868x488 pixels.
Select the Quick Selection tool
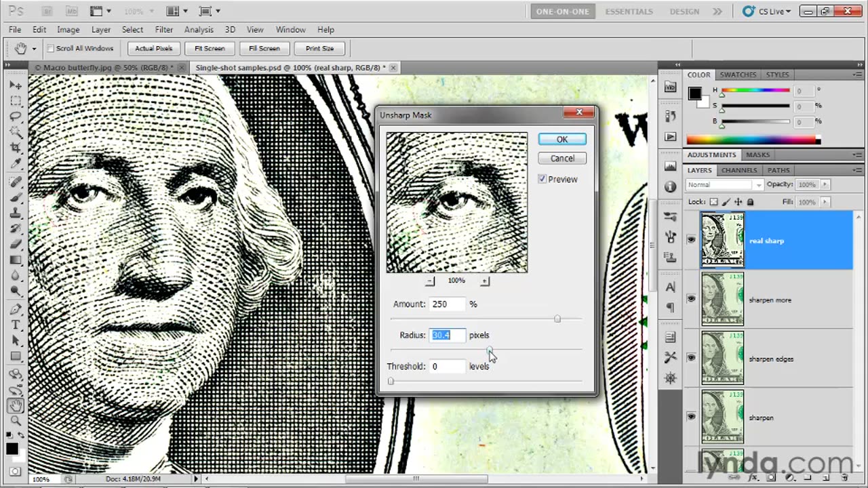click(15, 132)
